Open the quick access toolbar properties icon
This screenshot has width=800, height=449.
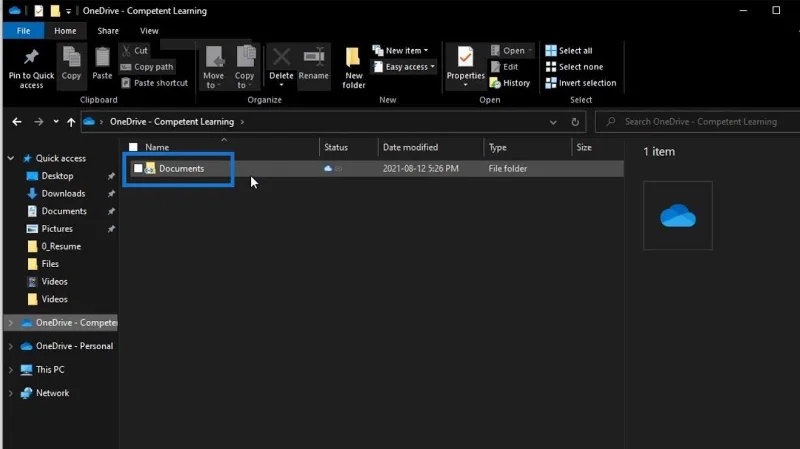39,10
